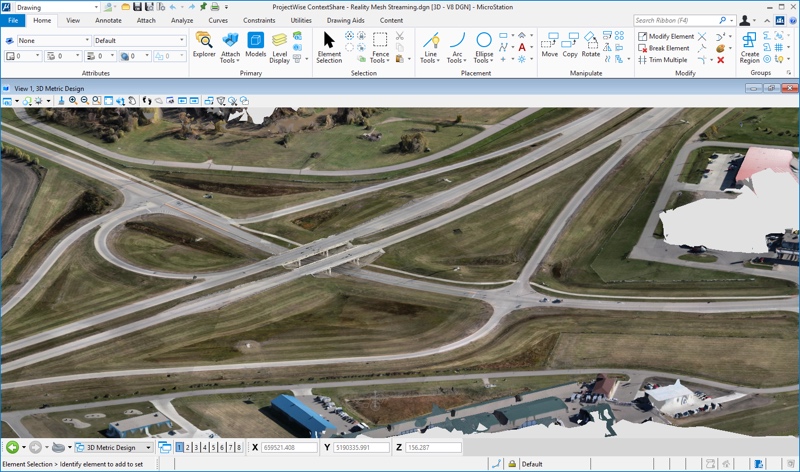Viewport: 800px width, 472px height.
Task: Click the Undo arrow in quick access toolbar
Action: pos(172,7)
